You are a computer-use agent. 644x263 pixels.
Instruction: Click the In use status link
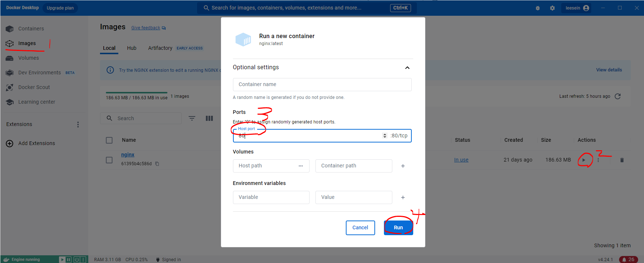click(x=461, y=160)
